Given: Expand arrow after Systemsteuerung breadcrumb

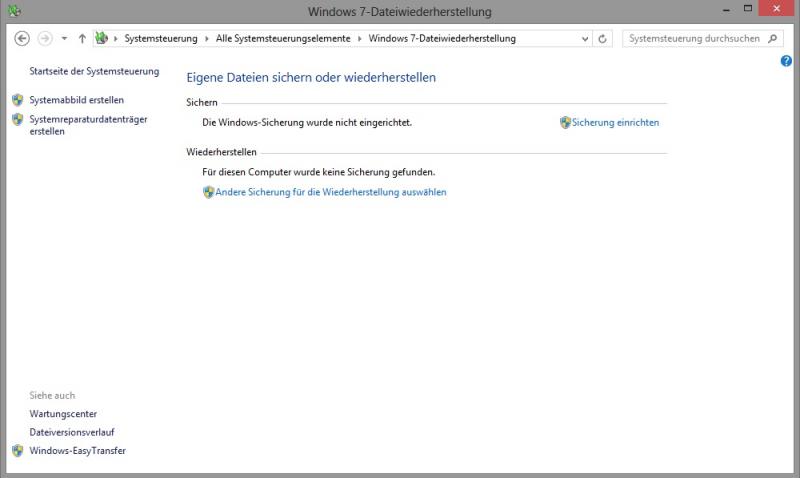Looking at the screenshot, I should point(207,38).
